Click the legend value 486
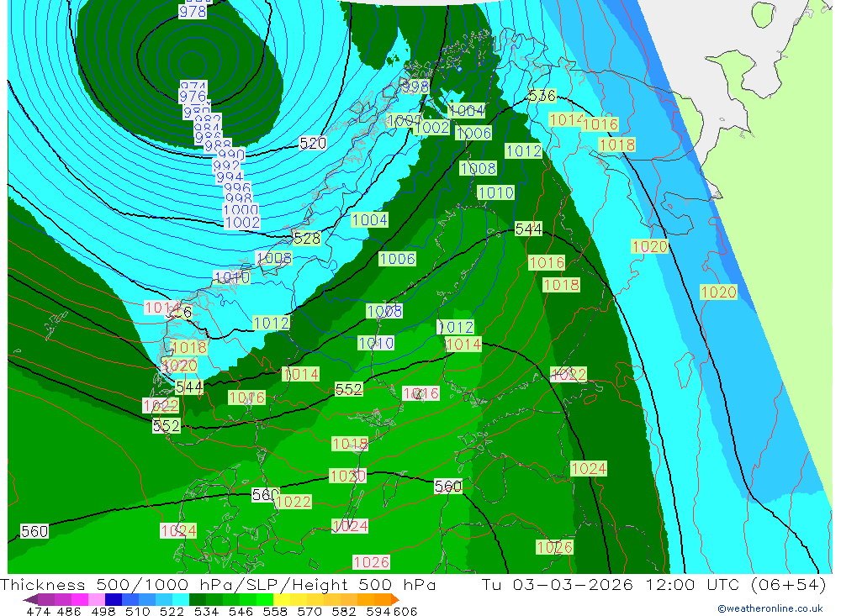 point(69,611)
